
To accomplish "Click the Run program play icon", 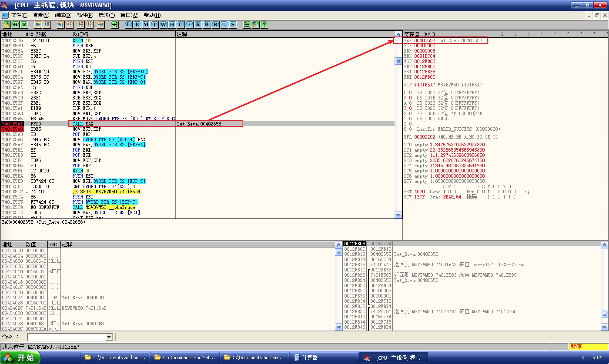I will [38, 25].
